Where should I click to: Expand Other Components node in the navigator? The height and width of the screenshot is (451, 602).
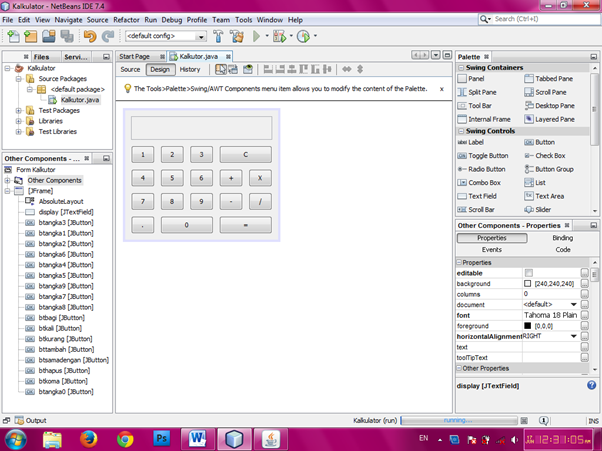(7, 180)
